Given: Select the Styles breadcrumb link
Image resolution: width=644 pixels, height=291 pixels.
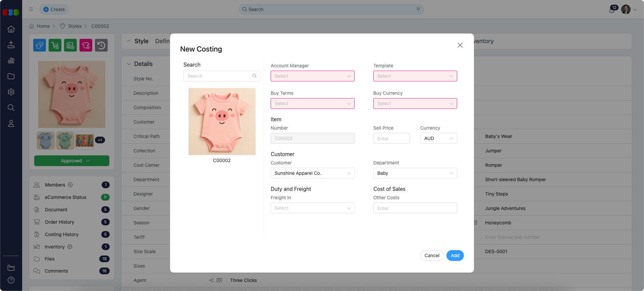Looking at the screenshot, I should [x=74, y=26].
